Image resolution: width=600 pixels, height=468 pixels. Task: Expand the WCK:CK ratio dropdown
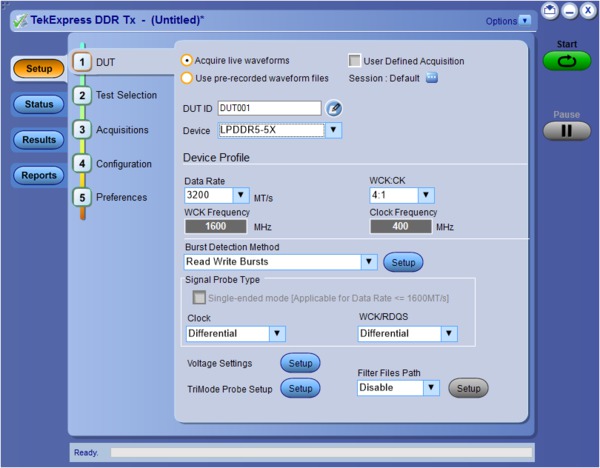coord(426,196)
